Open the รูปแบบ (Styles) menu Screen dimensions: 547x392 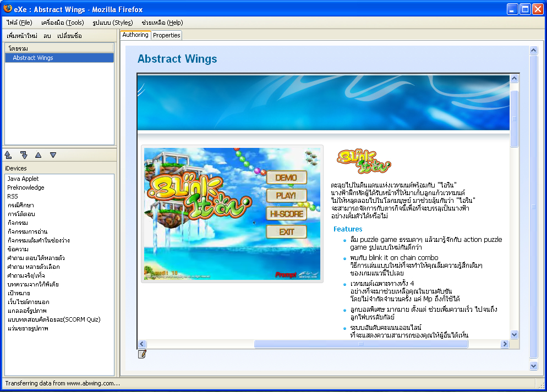[x=113, y=23]
